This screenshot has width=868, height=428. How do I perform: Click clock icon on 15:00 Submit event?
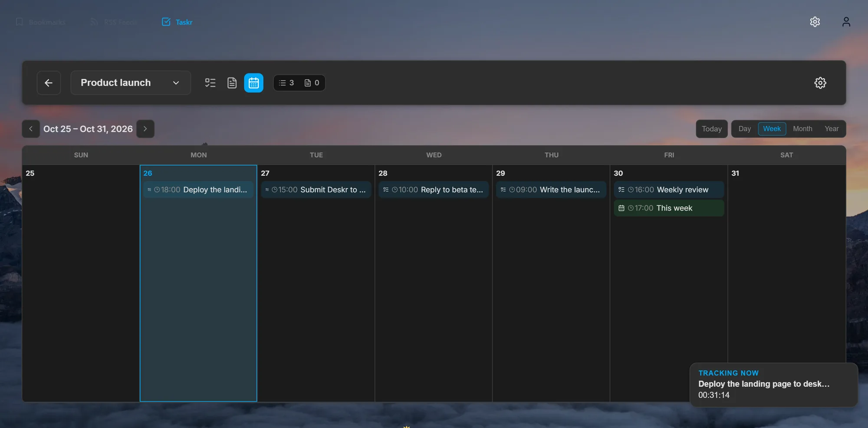(x=274, y=190)
